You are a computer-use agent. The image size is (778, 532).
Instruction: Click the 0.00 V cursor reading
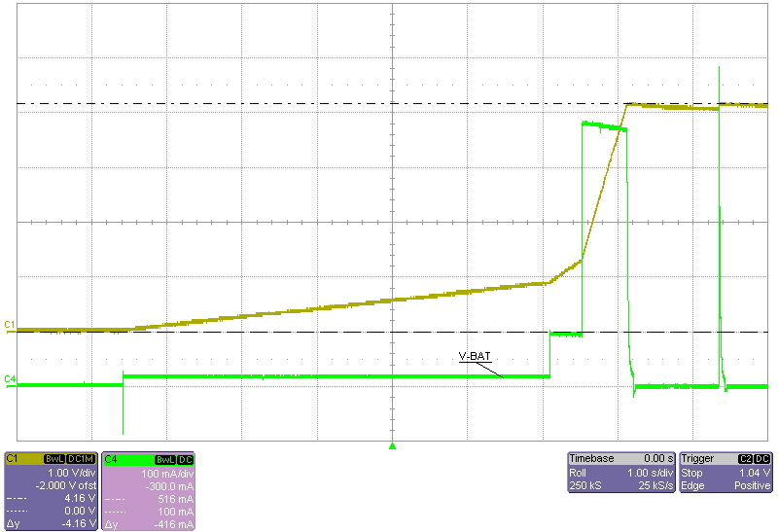80,511
